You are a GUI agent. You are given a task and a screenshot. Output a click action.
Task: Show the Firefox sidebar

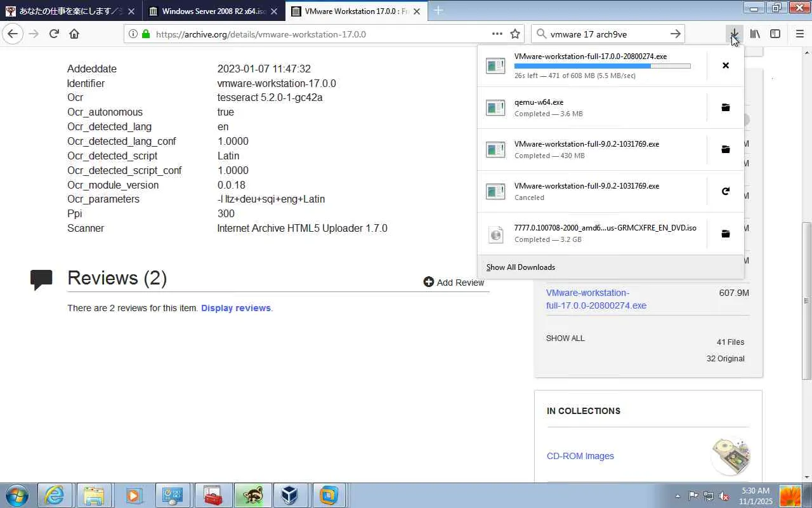tap(775, 34)
